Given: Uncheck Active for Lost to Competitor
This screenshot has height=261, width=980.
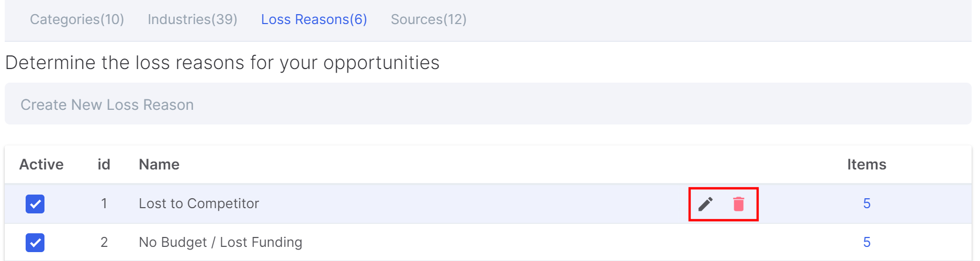Looking at the screenshot, I should click(x=35, y=204).
